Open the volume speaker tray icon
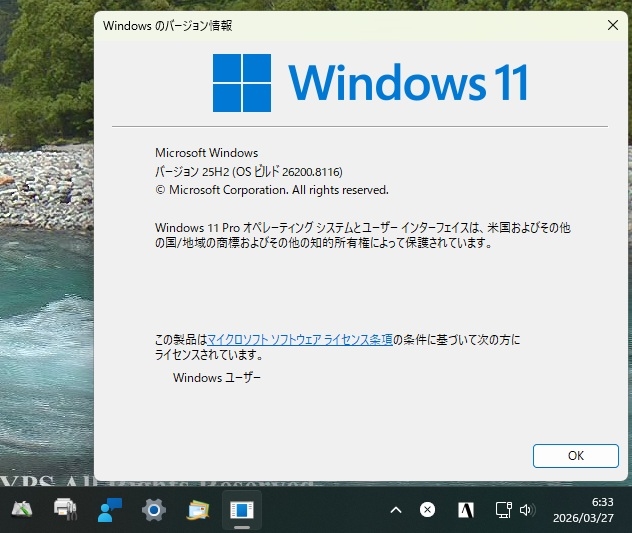The width and height of the screenshot is (632, 533). pyautogui.click(x=526, y=510)
